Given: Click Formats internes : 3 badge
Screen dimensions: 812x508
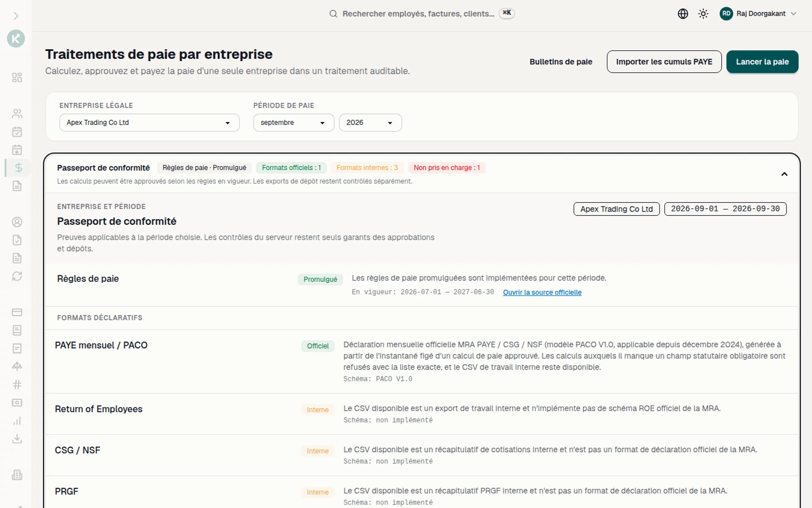Looking at the screenshot, I should coord(367,168).
